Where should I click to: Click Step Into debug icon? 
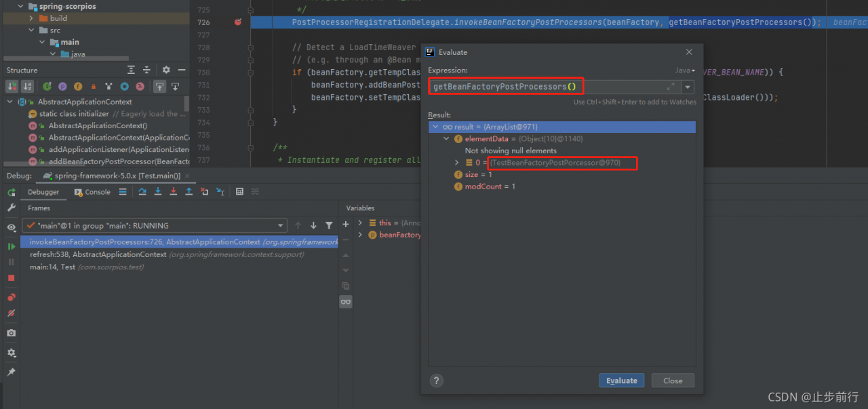click(x=158, y=192)
